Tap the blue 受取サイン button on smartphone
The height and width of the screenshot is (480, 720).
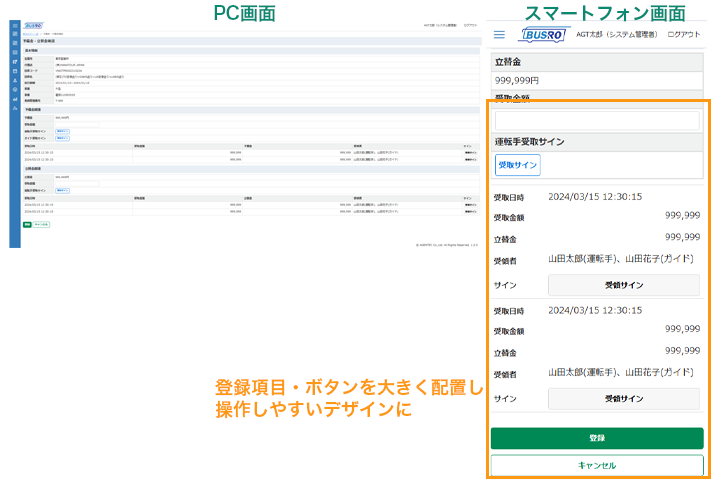coord(518,165)
